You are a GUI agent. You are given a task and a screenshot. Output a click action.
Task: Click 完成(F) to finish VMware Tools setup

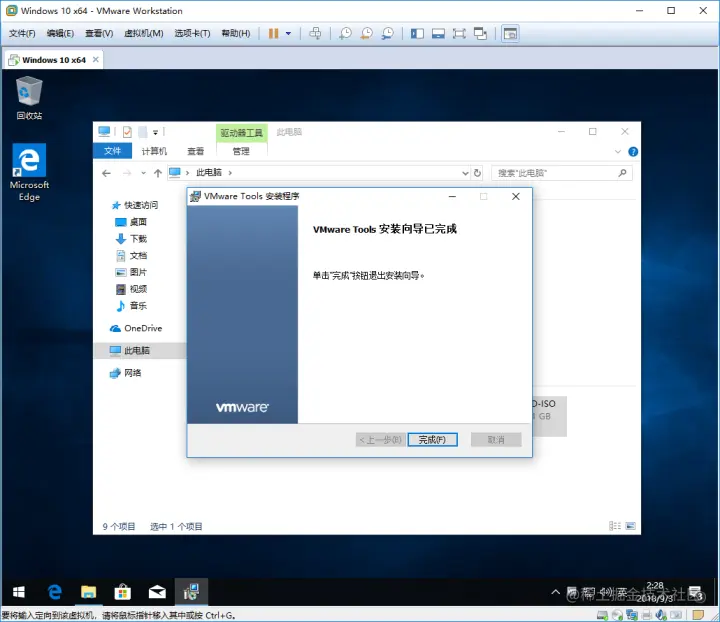coord(432,440)
